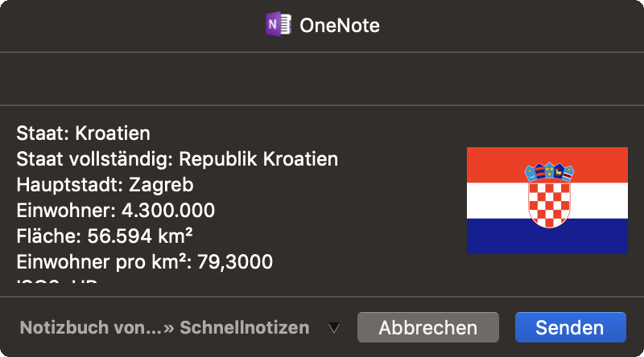Expand the notebook dropdown arrow
This screenshot has height=357, width=644.
coord(334,328)
